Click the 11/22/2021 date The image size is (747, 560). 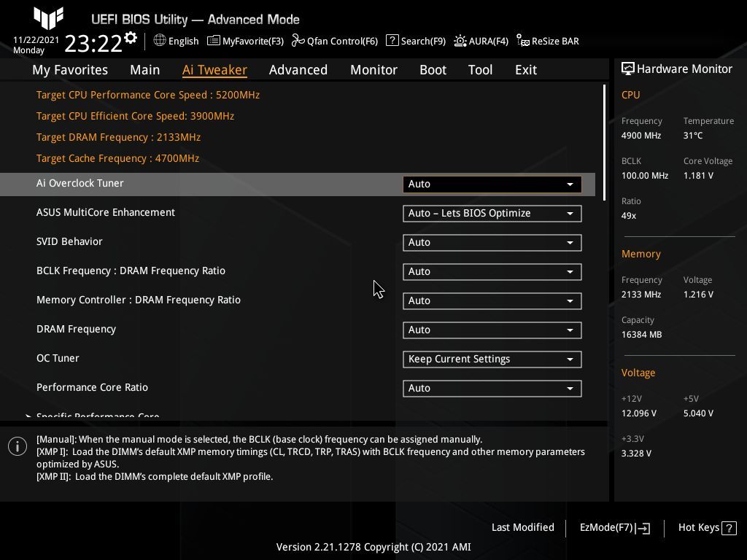(x=36, y=40)
